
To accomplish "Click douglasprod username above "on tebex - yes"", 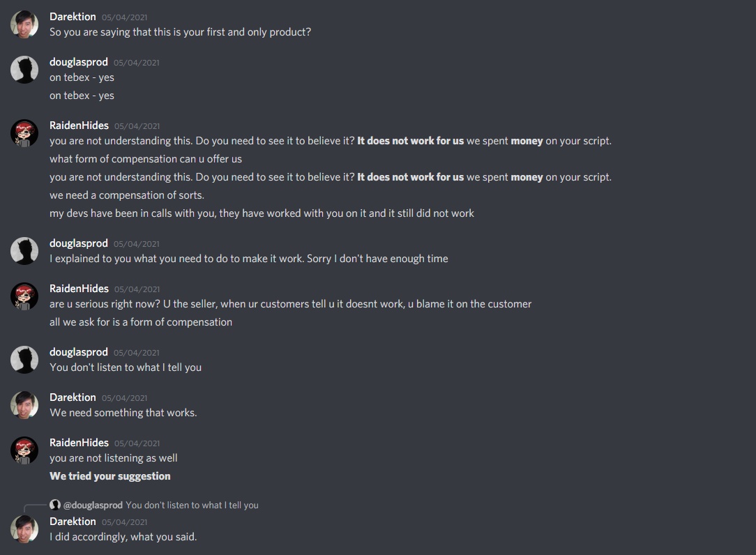I will pyautogui.click(x=78, y=62).
